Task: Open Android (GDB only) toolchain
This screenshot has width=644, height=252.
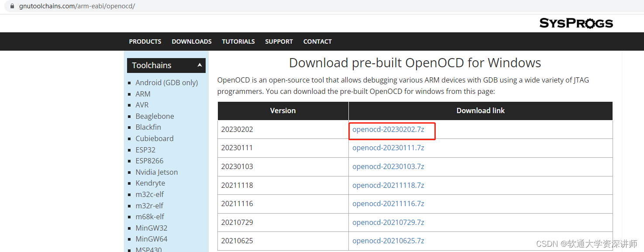Action: click(166, 83)
